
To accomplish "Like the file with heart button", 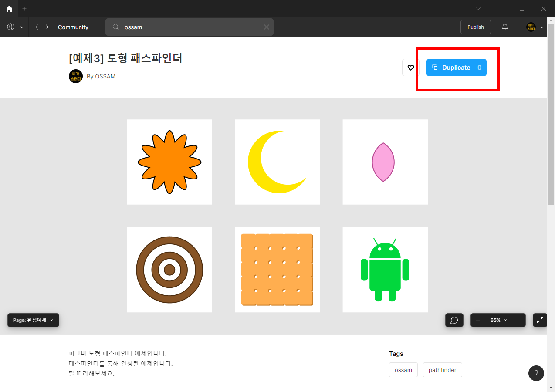I will (410, 68).
